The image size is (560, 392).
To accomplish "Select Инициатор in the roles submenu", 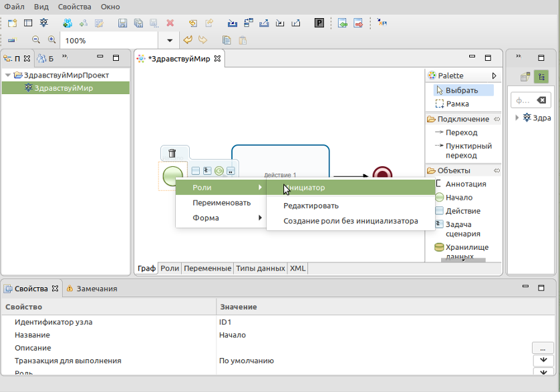I will click(351, 188).
